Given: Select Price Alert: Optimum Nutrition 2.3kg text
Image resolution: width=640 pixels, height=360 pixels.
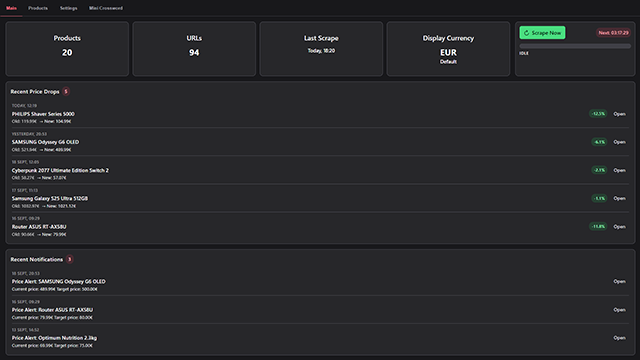Looking at the screenshot, I should pyautogui.click(x=54, y=338).
